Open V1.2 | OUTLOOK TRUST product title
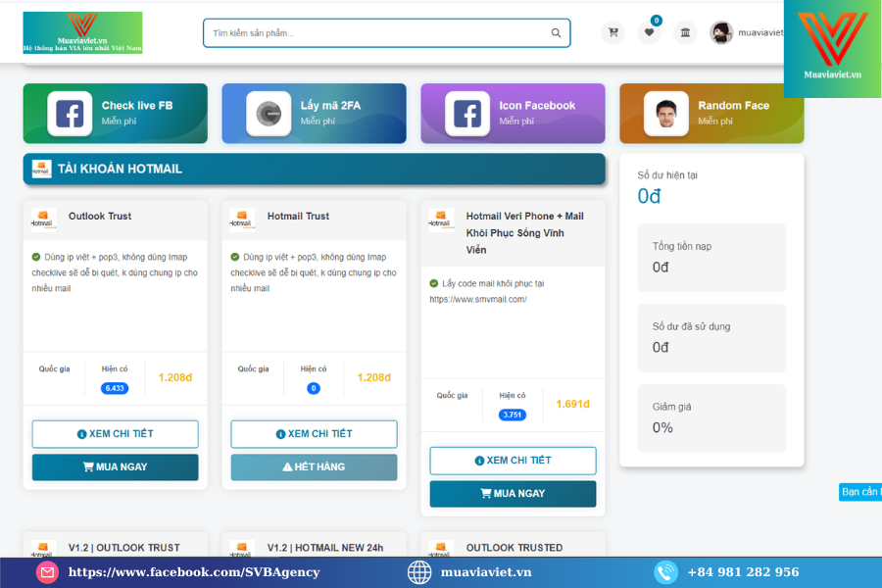The image size is (882, 588). tap(124, 548)
